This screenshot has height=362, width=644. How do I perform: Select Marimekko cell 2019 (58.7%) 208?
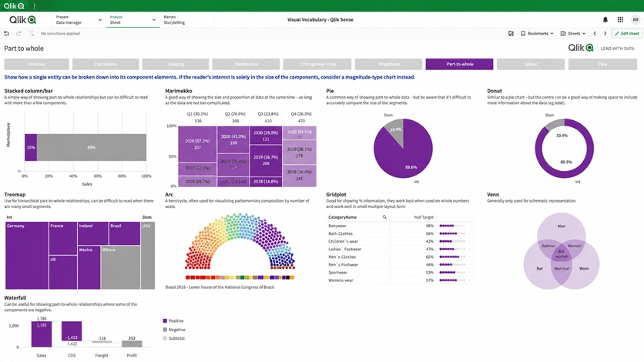(266, 160)
